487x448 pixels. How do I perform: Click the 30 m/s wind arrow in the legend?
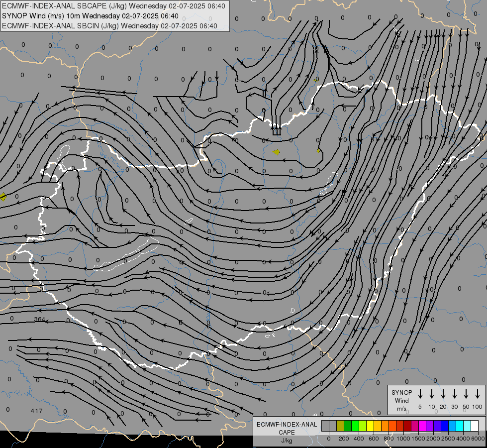click(x=454, y=393)
